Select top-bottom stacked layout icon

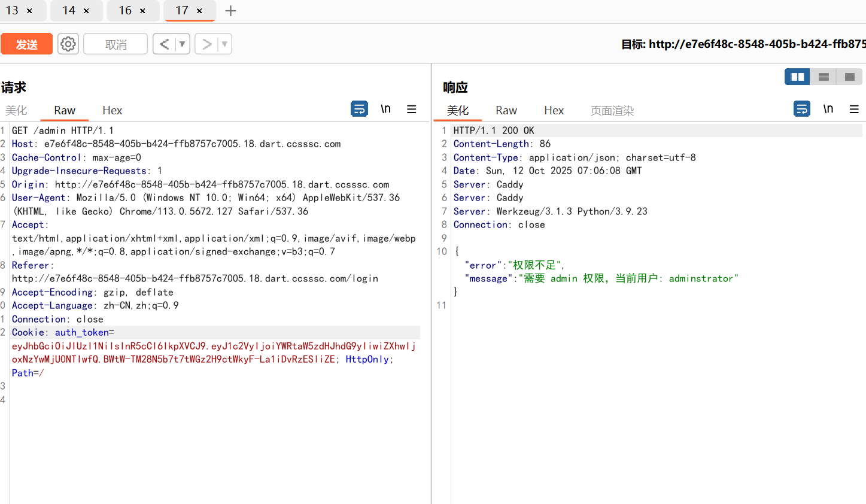pos(824,77)
